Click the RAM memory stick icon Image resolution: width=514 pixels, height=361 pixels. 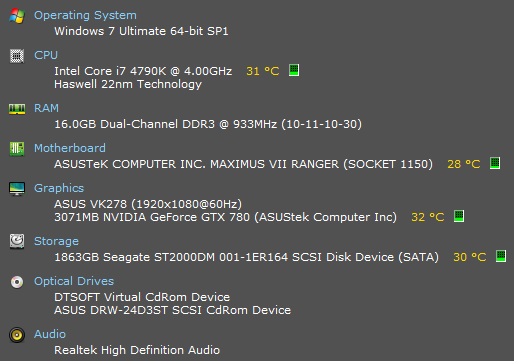17,109
